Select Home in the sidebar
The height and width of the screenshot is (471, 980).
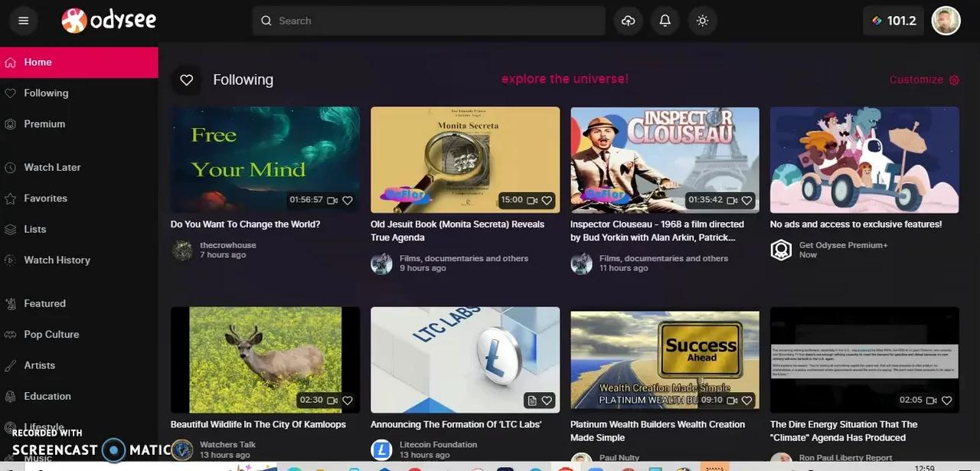(79, 62)
